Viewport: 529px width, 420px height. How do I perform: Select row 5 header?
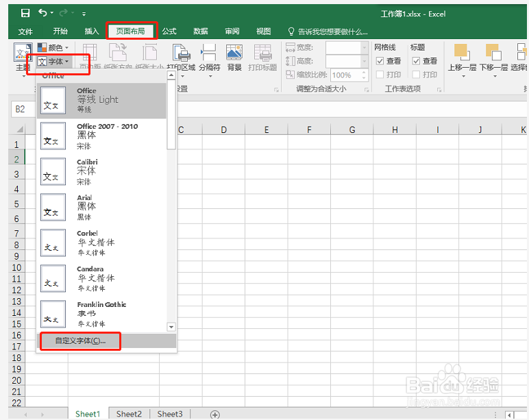click(x=16, y=204)
